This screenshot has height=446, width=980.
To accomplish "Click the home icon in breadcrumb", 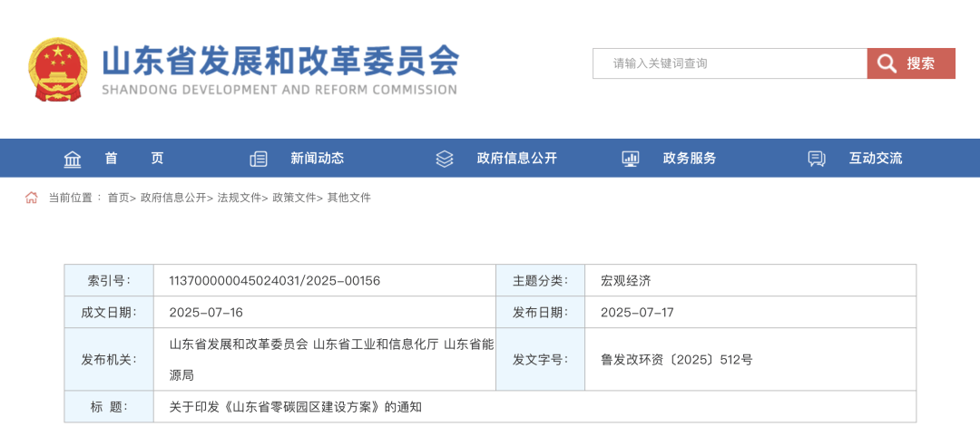I will pos(32,198).
